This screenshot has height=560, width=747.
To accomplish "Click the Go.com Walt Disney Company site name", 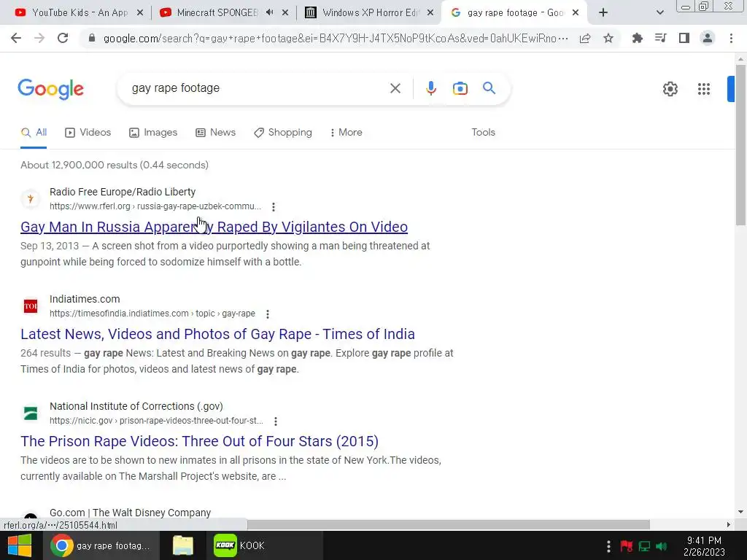I will [130, 513].
